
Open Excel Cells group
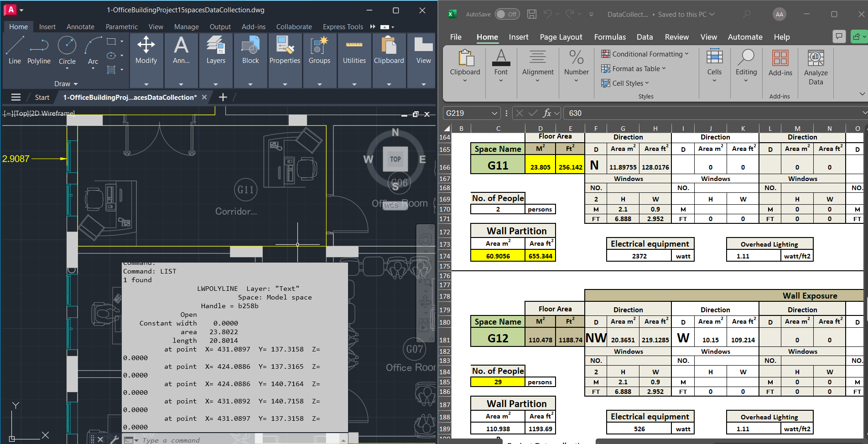coord(714,66)
